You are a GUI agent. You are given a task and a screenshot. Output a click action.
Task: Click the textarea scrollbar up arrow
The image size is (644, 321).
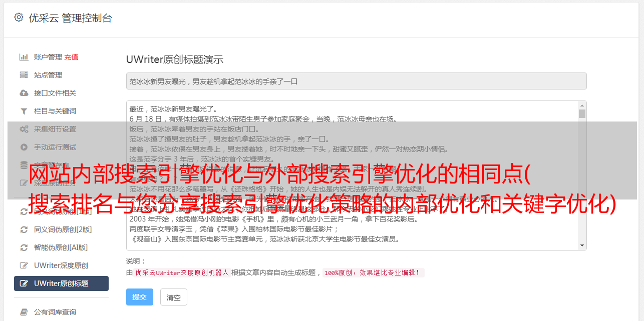click(x=582, y=105)
